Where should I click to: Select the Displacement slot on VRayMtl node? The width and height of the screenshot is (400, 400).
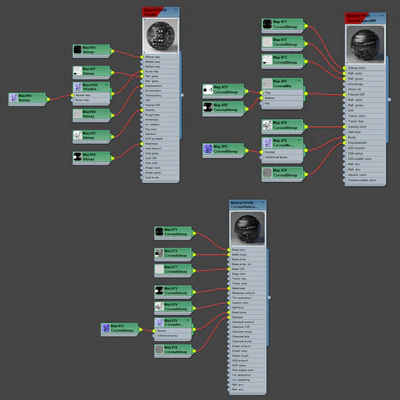(161, 86)
